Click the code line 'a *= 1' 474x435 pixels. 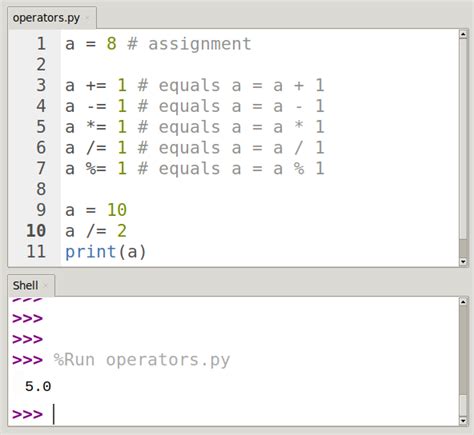(x=96, y=127)
